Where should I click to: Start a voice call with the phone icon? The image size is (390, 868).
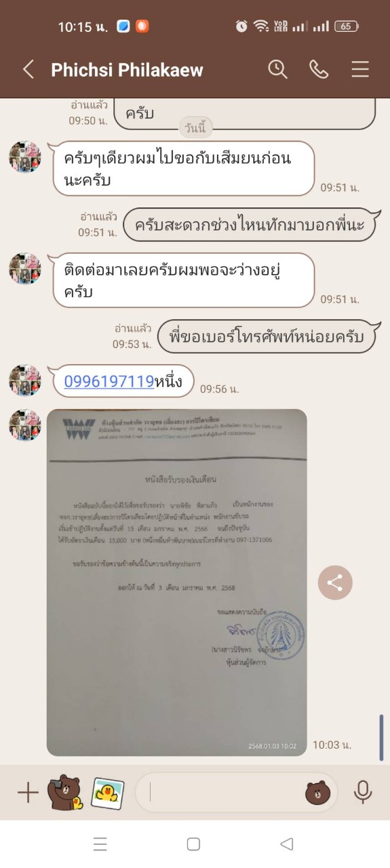click(319, 68)
